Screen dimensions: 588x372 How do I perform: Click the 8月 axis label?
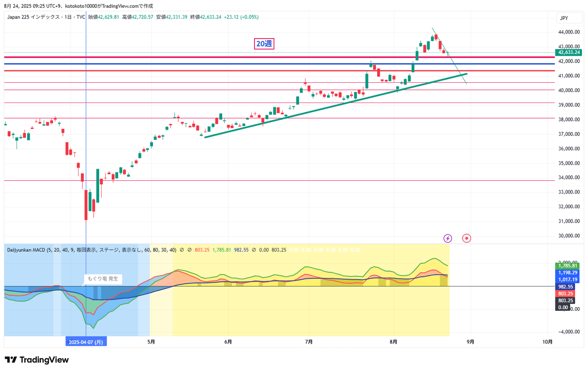pyautogui.click(x=393, y=342)
